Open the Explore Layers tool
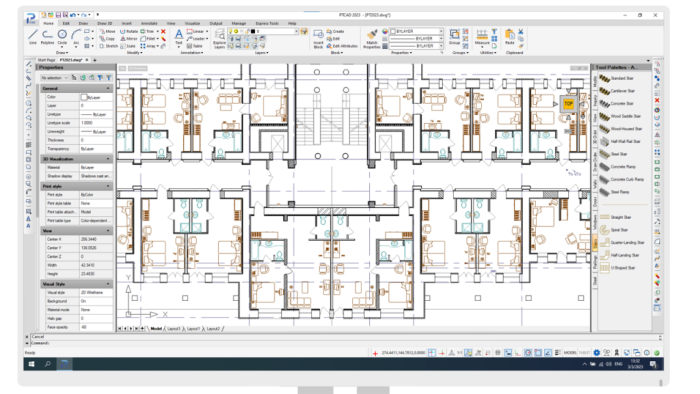700x394 pixels. tap(219, 38)
